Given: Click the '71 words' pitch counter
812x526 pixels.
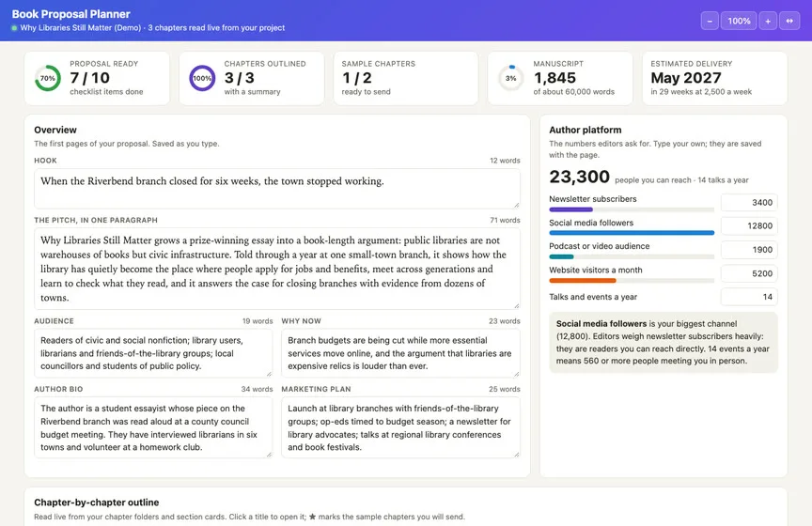Looking at the screenshot, I should tap(505, 220).
